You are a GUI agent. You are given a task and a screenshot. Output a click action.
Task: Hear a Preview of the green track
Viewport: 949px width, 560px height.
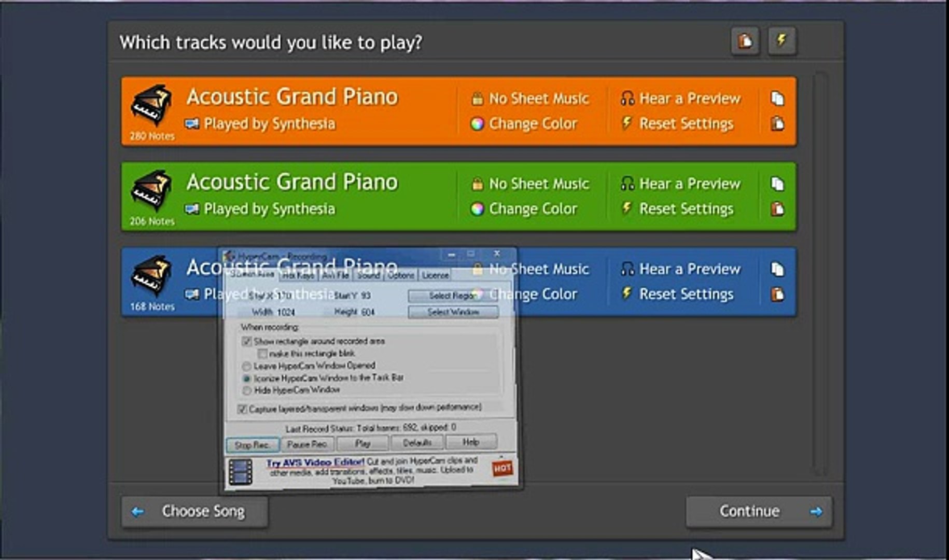680,184
